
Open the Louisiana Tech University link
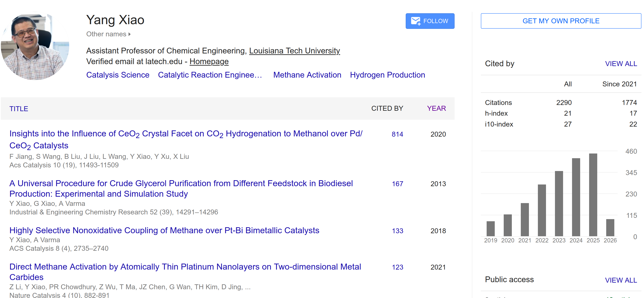(294, 51)
